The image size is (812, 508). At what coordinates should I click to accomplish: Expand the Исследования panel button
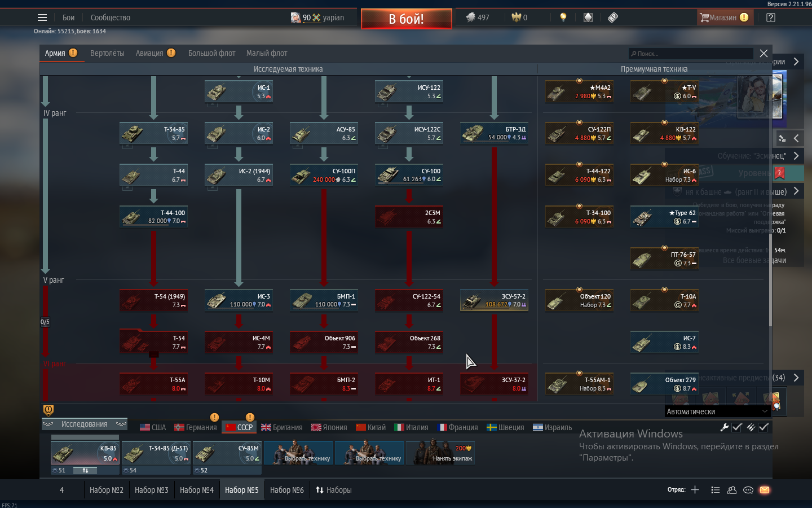[x=84, y=424]
